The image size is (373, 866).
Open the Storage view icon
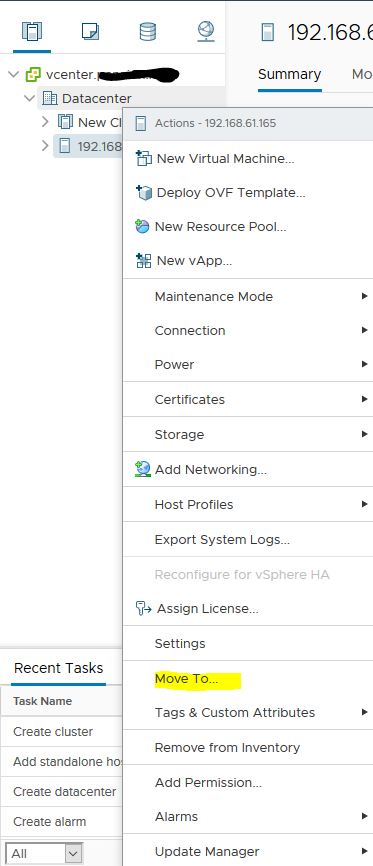click(148, 31)
